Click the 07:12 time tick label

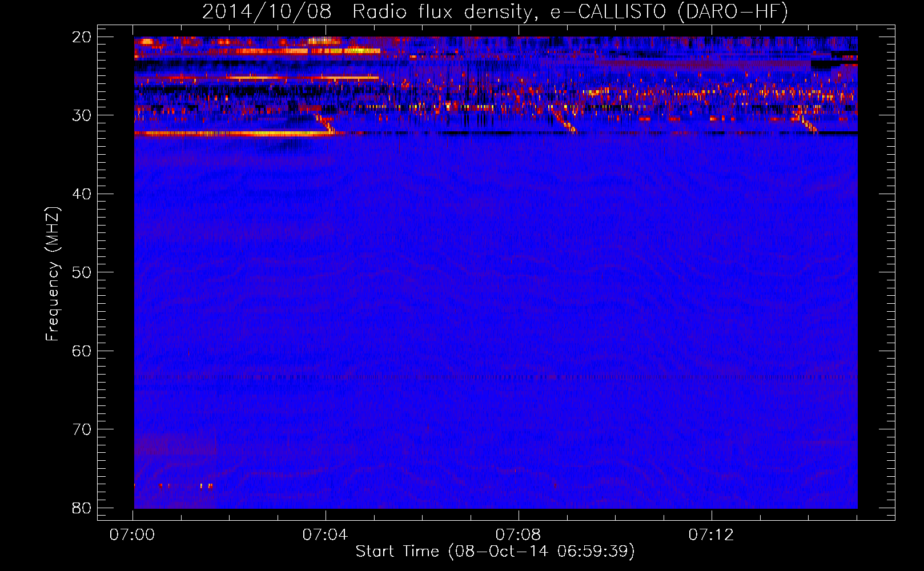click(711, 535)
